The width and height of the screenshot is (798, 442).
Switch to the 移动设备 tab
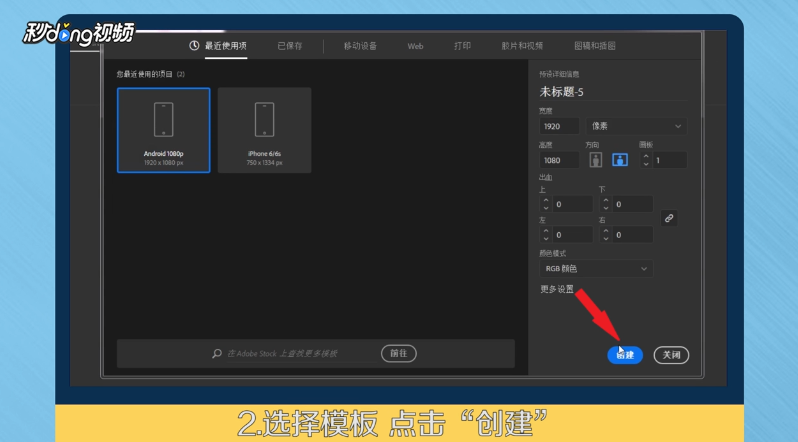(360, 46)
